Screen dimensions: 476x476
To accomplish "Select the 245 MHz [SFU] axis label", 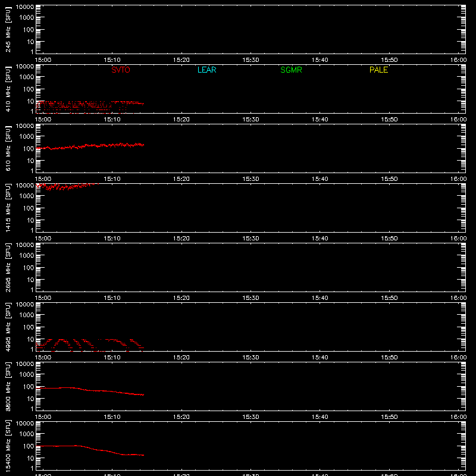I will pos(8,29).
